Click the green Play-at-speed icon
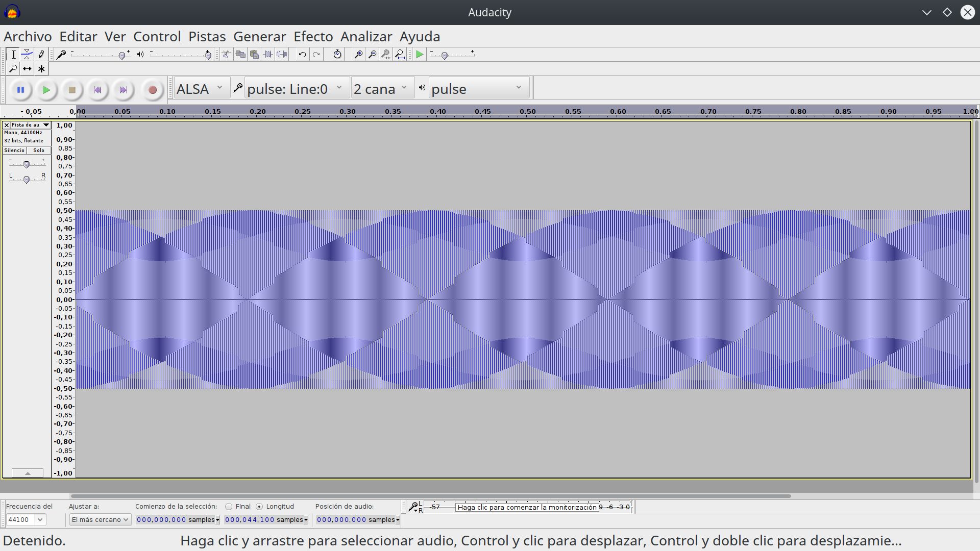This screenshot has height=551, width=980. pos(420,55)
